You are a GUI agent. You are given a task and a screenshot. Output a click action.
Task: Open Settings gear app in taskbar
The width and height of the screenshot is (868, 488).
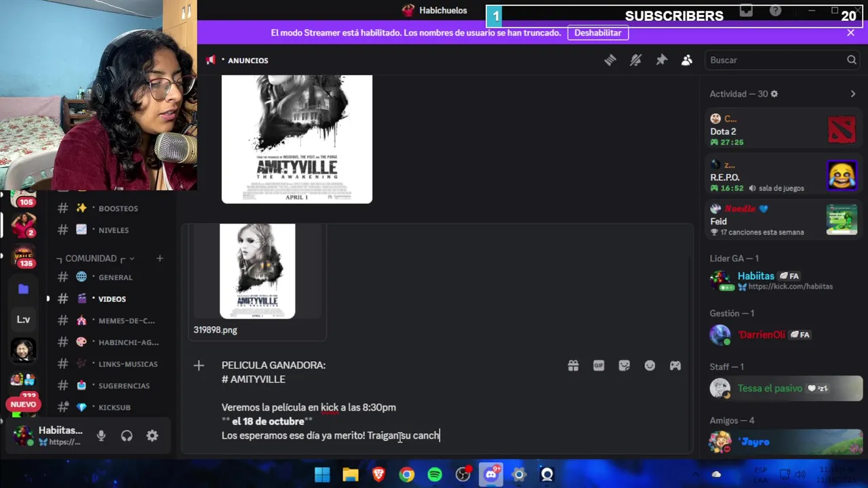click(519, 474)
